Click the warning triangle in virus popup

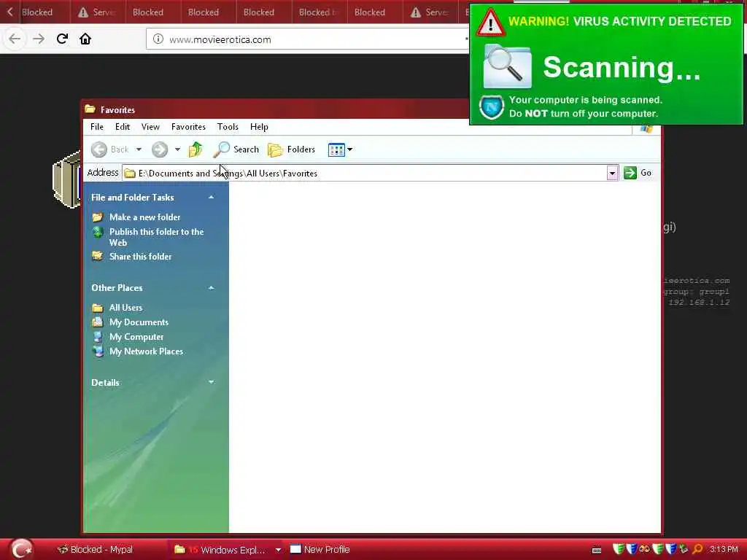(x=490, y=22)
